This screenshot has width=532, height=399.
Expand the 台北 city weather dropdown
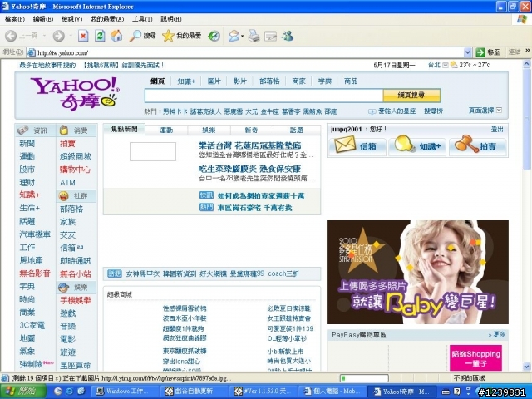[x=446, y=65]
